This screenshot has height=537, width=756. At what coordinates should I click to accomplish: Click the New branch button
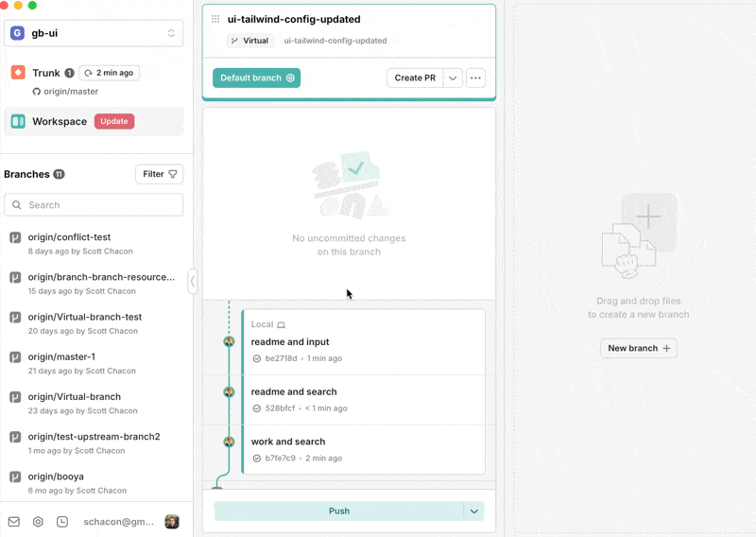[x=639, y=348]
